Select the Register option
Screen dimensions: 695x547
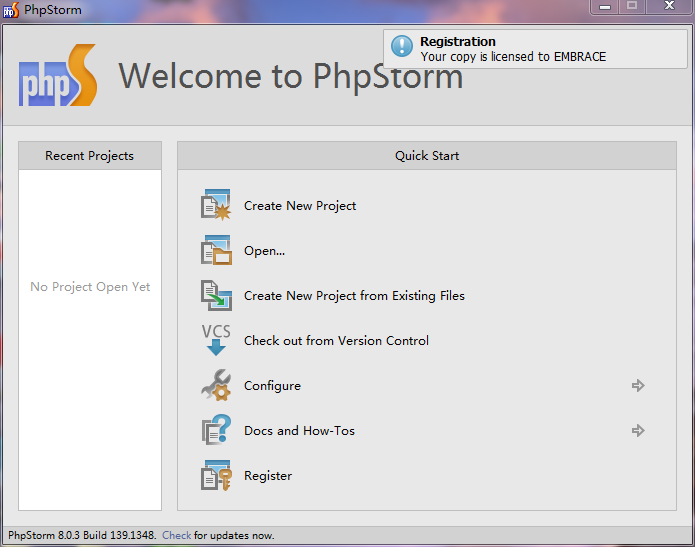coord(268,476)
